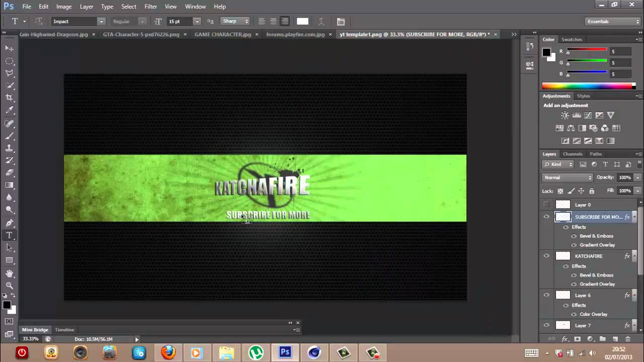Viewport: 644px width, 362px height.
Task: Add a Brightness/Contrast adjustment
Action: click(x=565, y=115)
